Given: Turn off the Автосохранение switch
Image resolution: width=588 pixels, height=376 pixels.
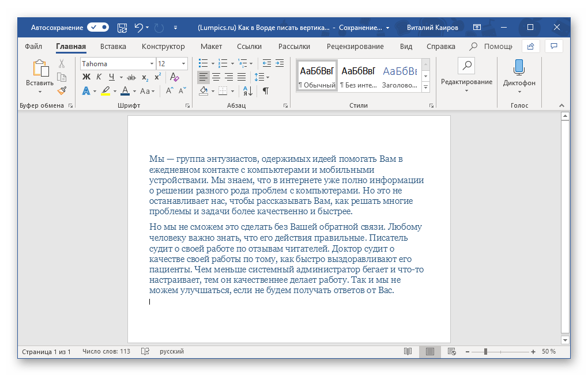Looking at the screenshot, I should (x=98, y=27).
